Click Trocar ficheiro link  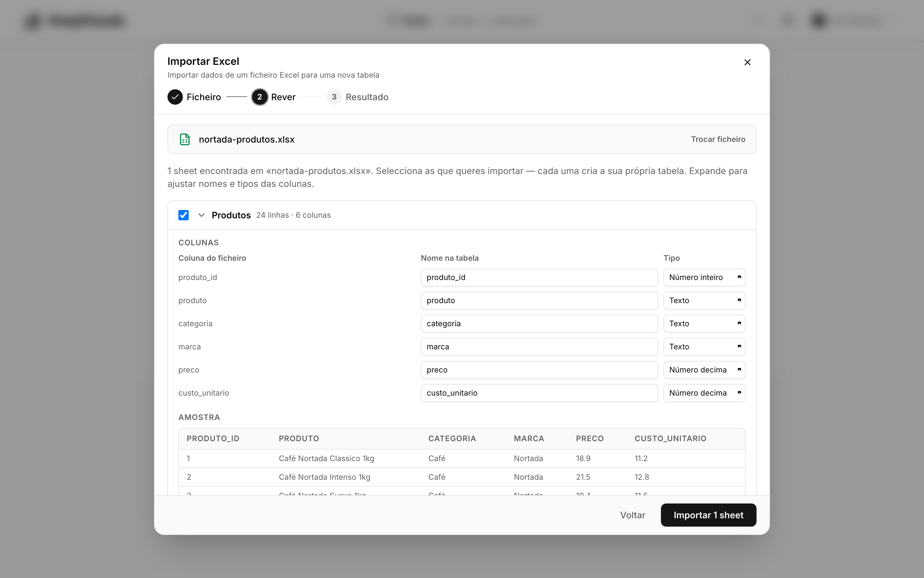pyautogui.click(x=718, y=140)
